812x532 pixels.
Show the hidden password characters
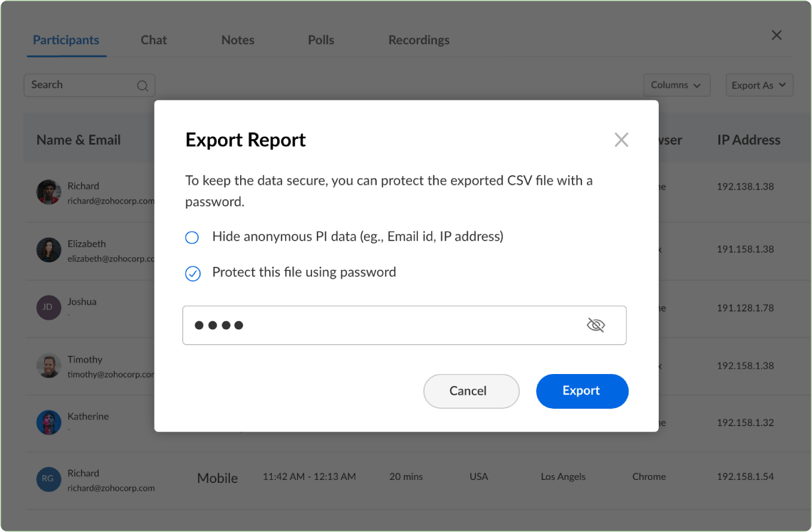[596, 324]
